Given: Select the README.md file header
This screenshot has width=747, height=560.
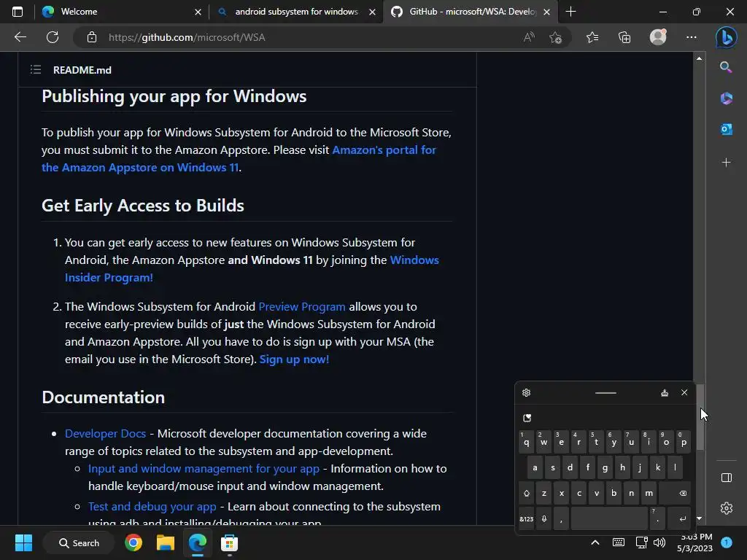Looking at the screenshot, I should click(82, 70).
